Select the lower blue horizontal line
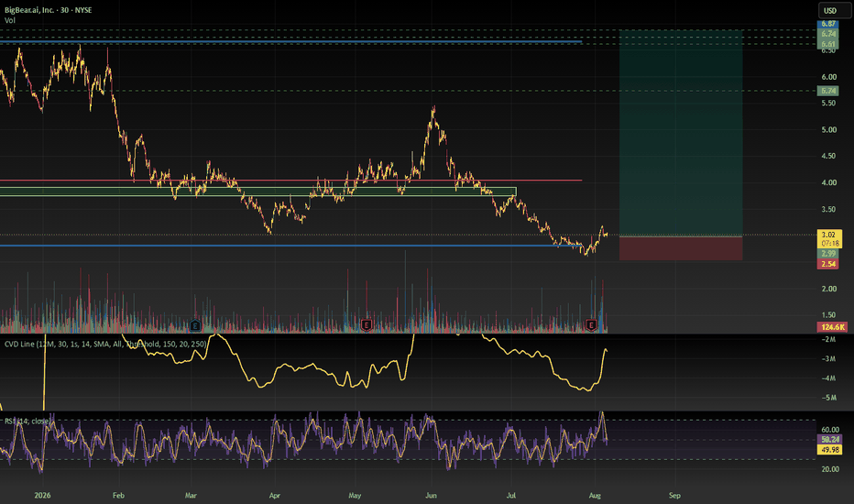This screenshot has height=504, width=854. (x=290, y=246)
